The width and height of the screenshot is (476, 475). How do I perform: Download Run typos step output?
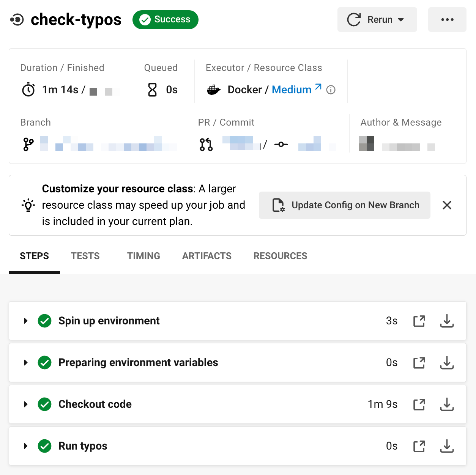click(447, 446)
